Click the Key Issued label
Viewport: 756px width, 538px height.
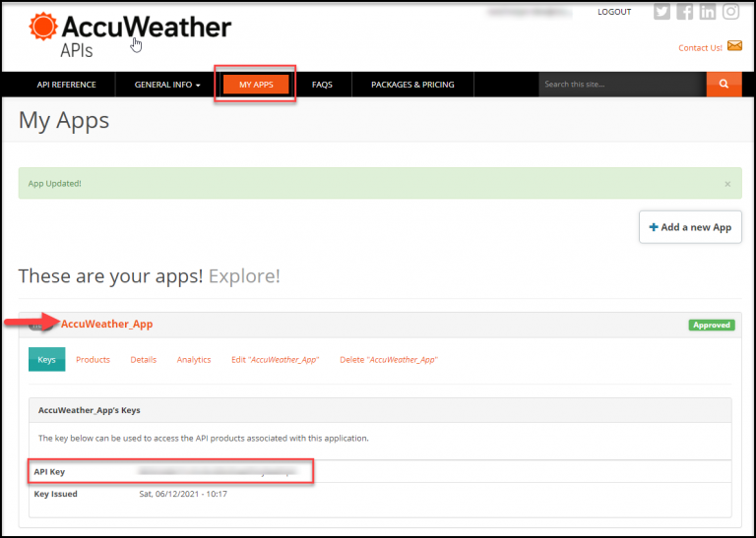(x=55, y=494)
